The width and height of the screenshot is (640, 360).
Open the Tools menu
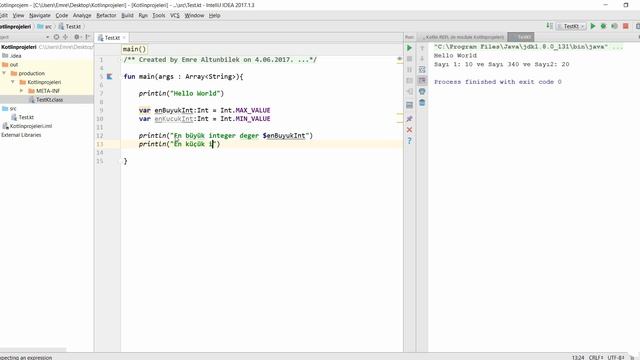coord(159,16)
